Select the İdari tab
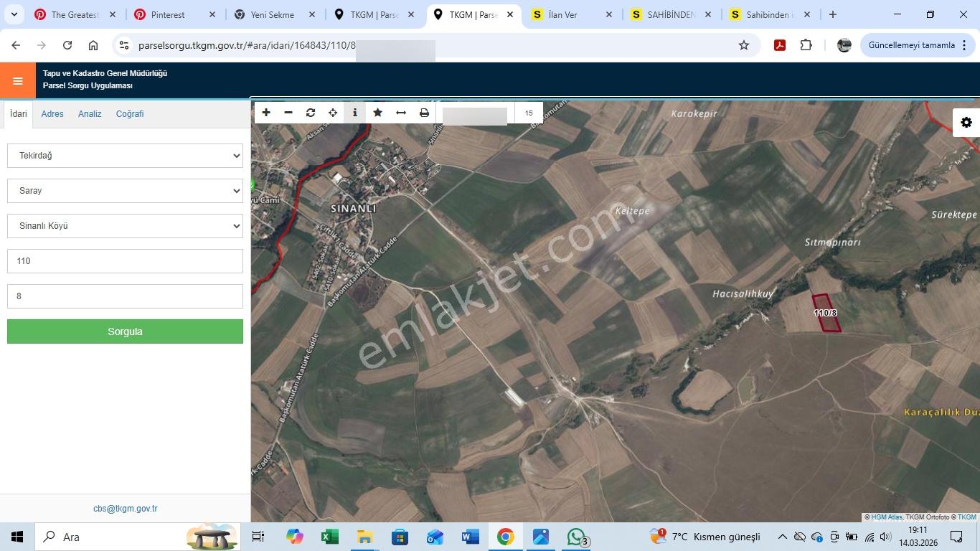This screenshot has height=551, width=980. (x=19, y=114)
